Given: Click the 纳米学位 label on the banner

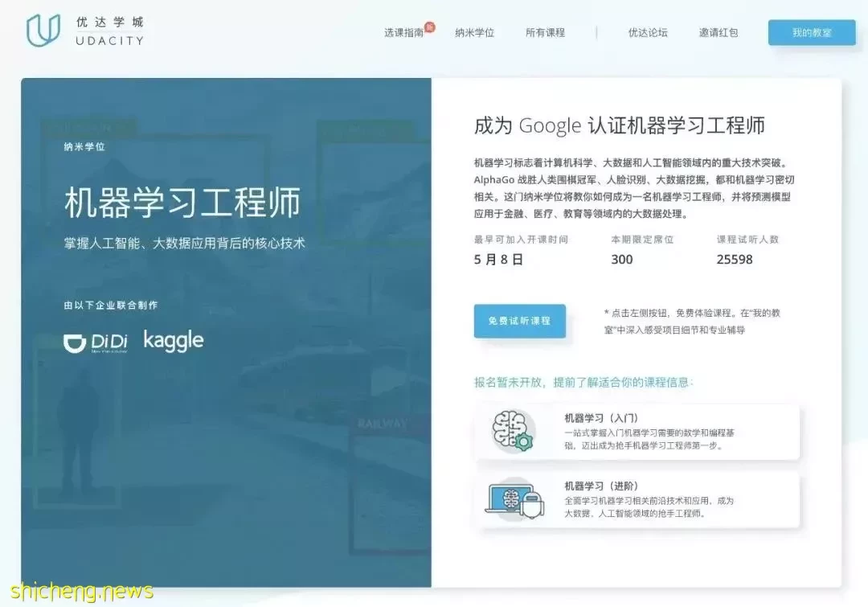Looking at the screenshot, I should point(84,147).
